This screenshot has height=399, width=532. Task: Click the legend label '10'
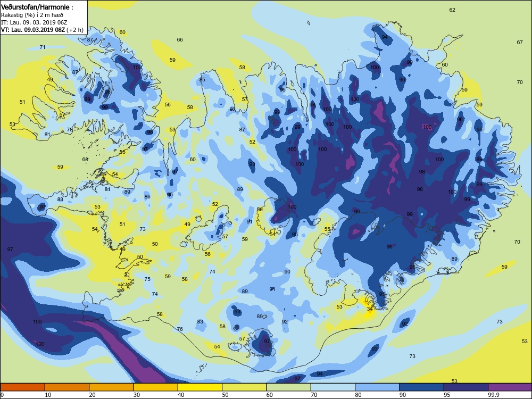48,395
